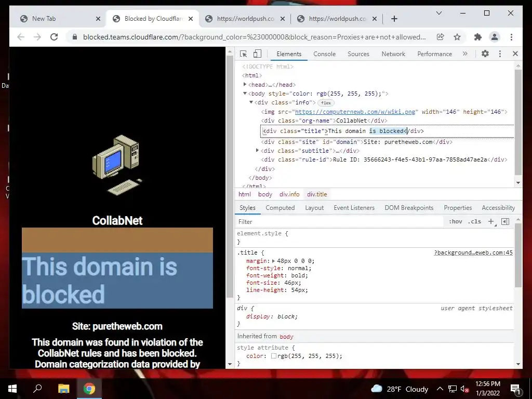Share this page via share icon

point(441,37)
